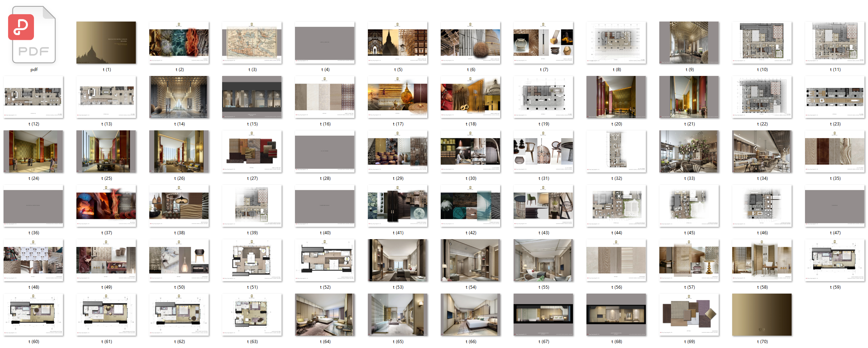Select the gold cover thumbnail t (1)

(x=106, y=42)
